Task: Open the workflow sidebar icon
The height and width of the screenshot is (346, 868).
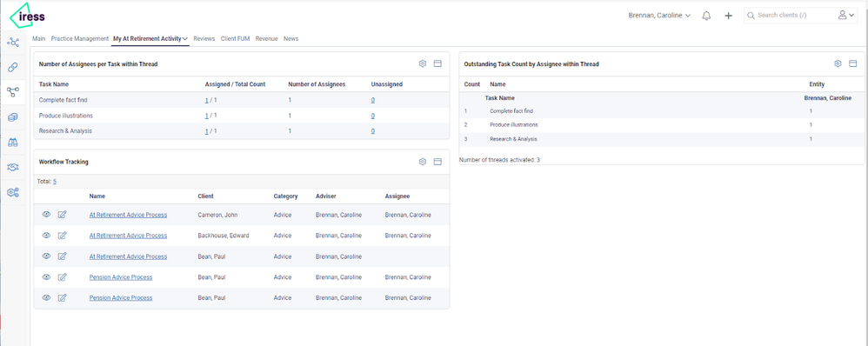Action: pyautogui.click(x=13, y=92)
